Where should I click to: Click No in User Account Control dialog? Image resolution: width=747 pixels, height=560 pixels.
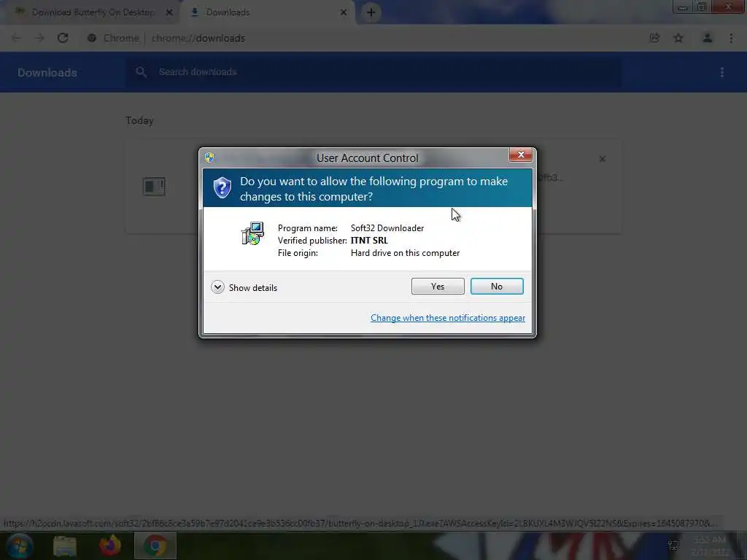point(496,286)
